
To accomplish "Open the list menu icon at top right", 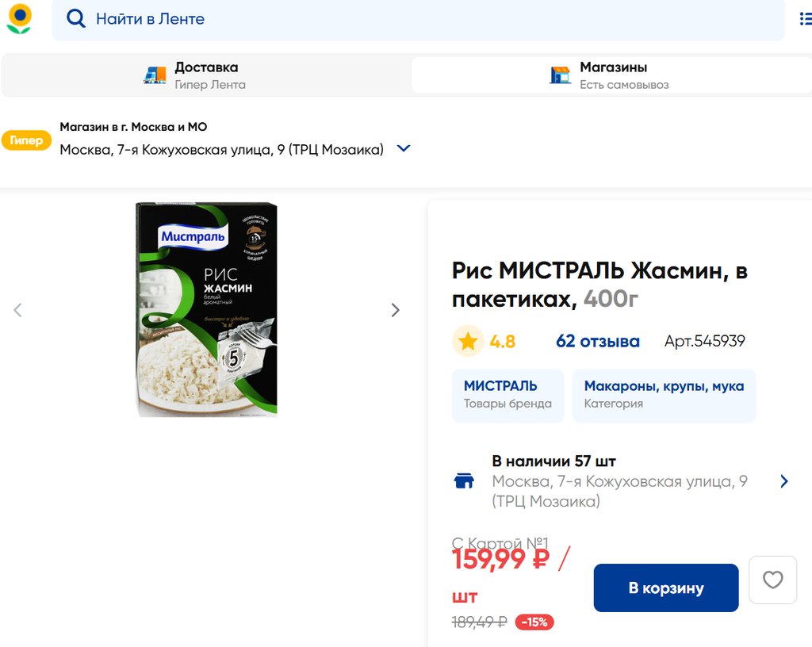I will coord(805,19).
